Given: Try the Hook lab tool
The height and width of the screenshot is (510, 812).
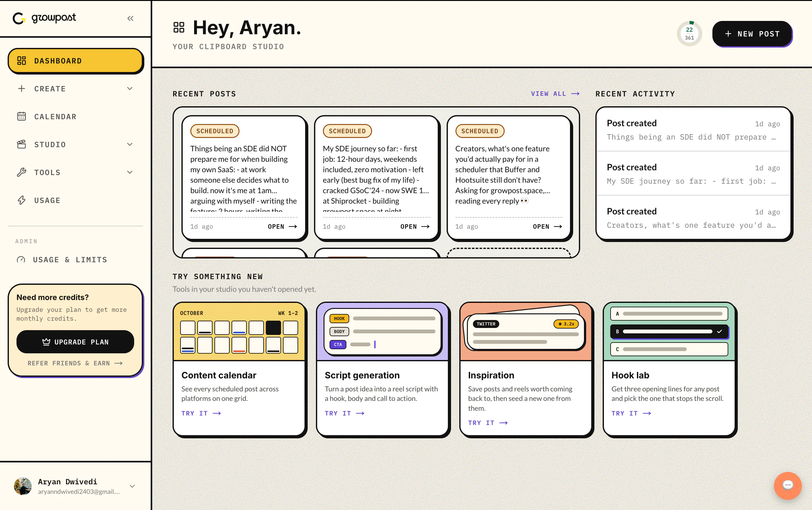Looking at the screenshot, I should pos(631,413).
